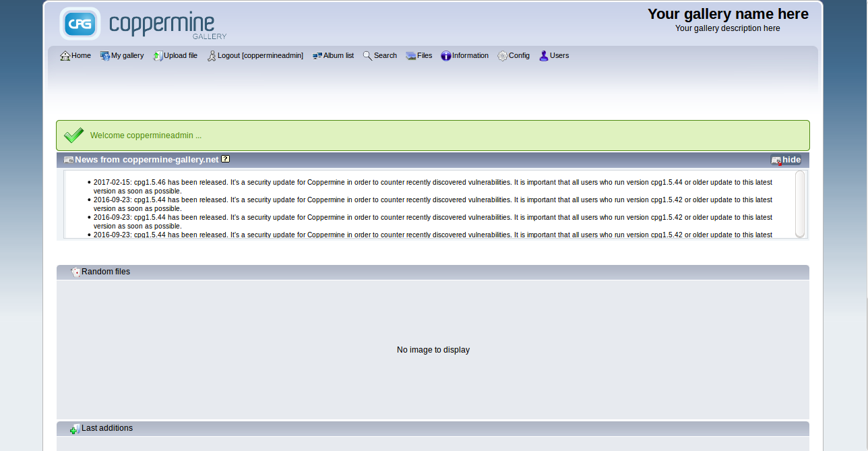Click 'Your gallery name here' title
The height and width of the screenshot is (451, 868).
[x=728, y=14]
